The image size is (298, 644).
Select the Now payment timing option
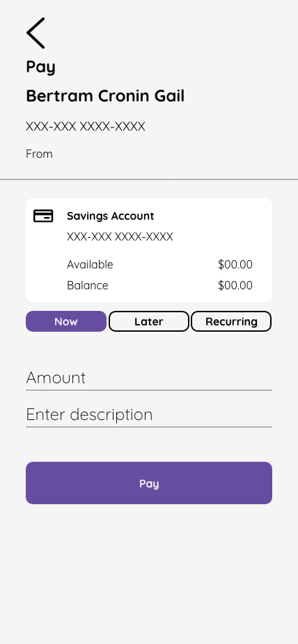[66, 321]
